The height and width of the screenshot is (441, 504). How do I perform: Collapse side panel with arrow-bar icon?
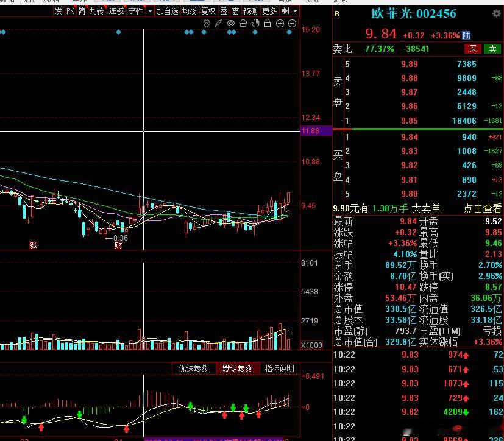tap(285, 11)
